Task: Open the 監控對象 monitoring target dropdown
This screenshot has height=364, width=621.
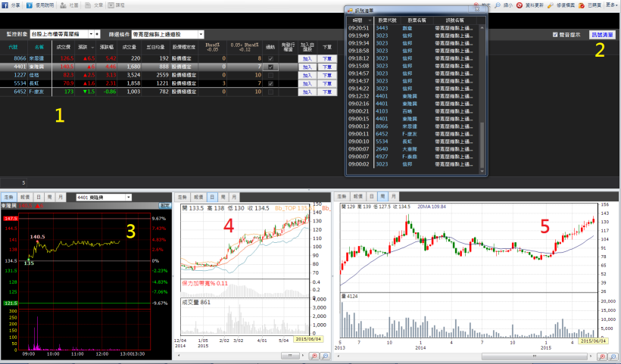Action: (x=92, y=34)
